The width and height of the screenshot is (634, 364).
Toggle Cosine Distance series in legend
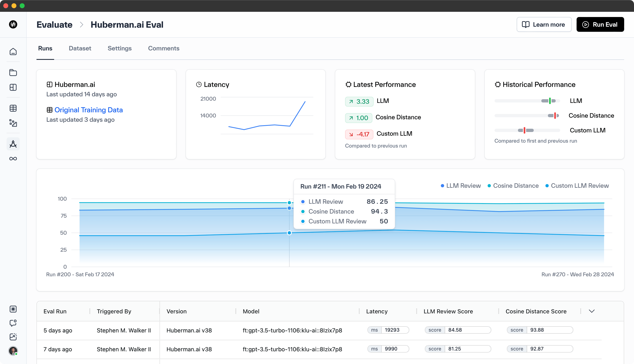pyautogui.click(x=513, y=186)
